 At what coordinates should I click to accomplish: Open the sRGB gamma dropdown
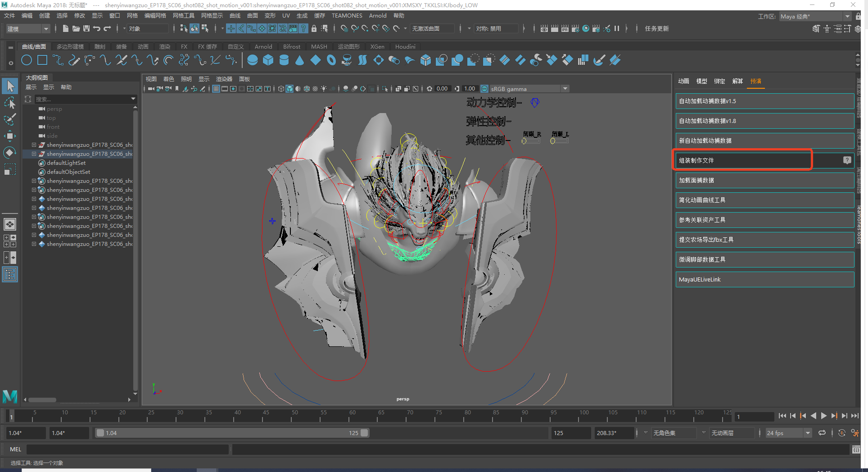tap(565, 89)
